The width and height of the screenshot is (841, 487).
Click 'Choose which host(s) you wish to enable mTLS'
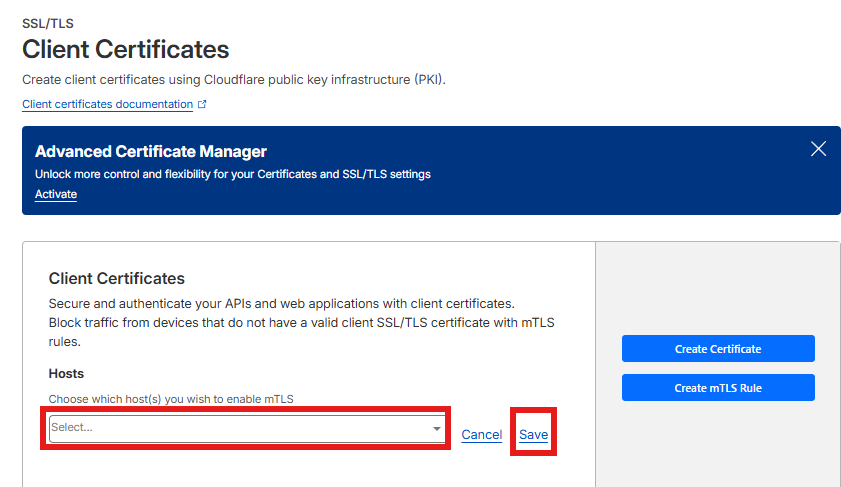tap(171, 399)
